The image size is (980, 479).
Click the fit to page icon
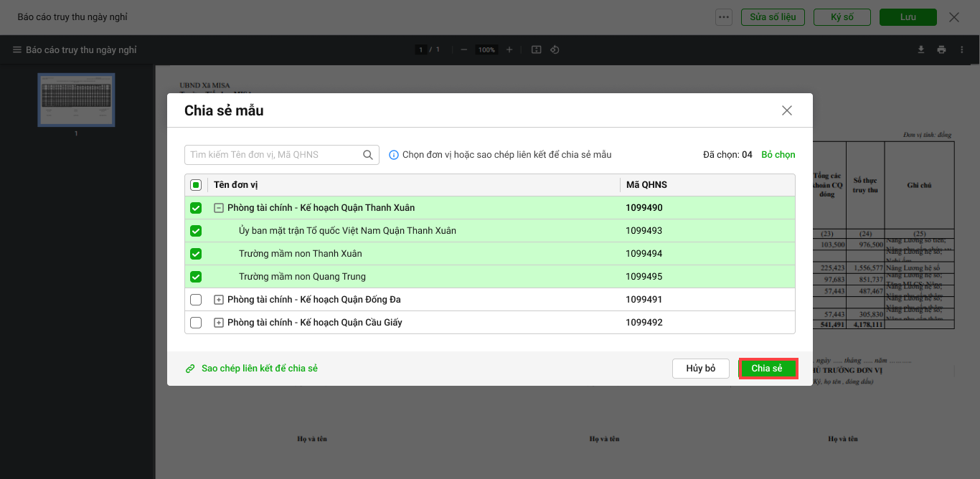pos(536,49)
